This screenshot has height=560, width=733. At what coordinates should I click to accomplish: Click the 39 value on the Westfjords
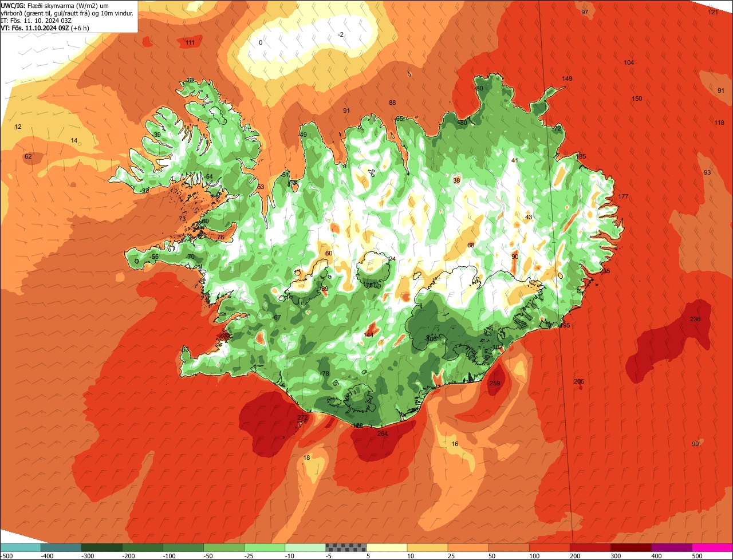point(157,135)
